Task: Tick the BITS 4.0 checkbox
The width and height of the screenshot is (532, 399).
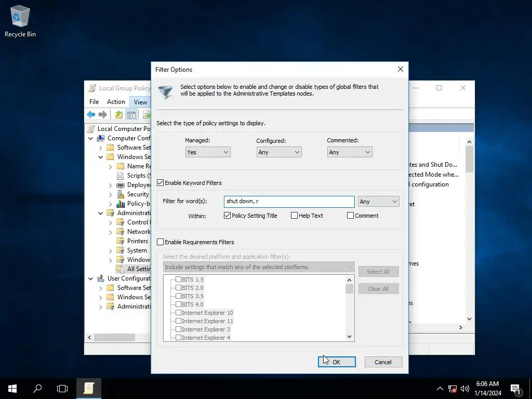Action: click(178, 304)
